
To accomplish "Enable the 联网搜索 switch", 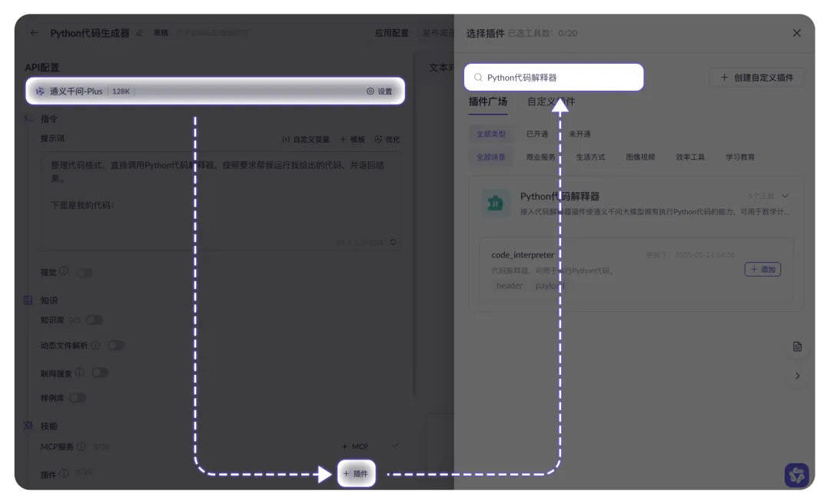I will coord(100,372).
